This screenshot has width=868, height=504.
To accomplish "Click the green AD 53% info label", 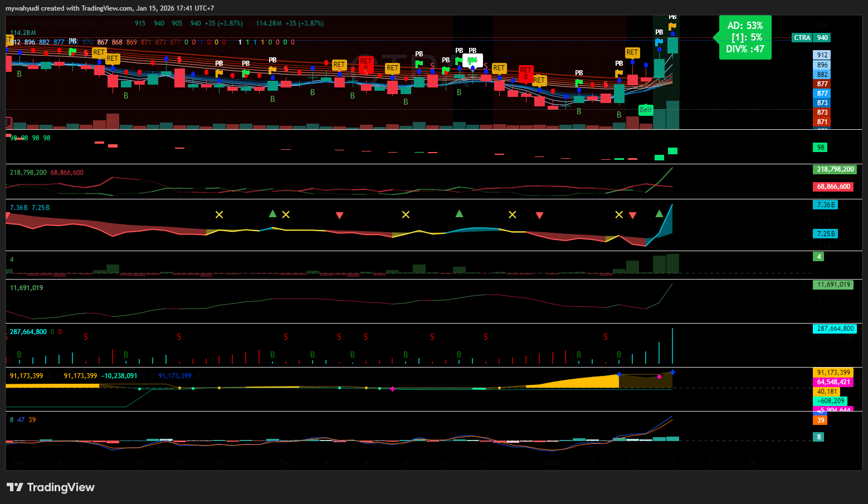I will point(744,37).
